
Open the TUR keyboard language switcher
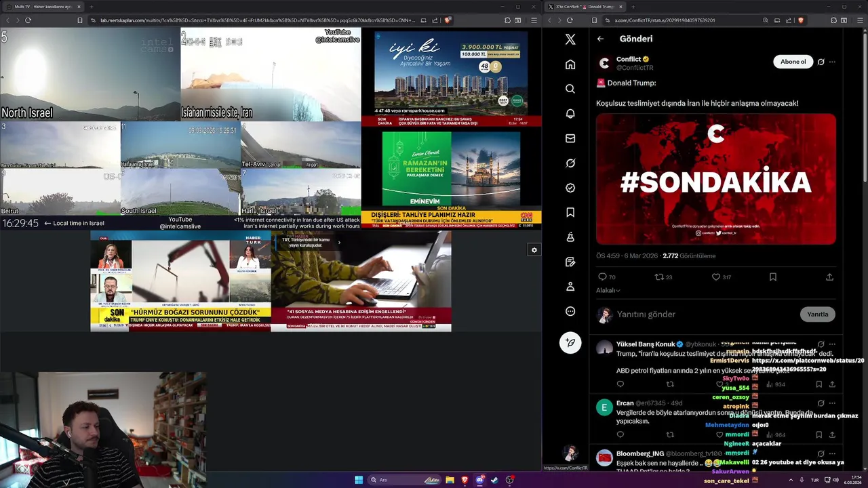coord(814,480)
